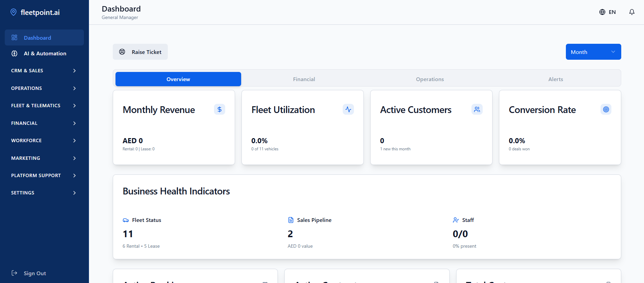Screen dimensions: 644x283
Task: Expand the FLEET & TELEMATICS menu
Action: [x=44, y=106]
